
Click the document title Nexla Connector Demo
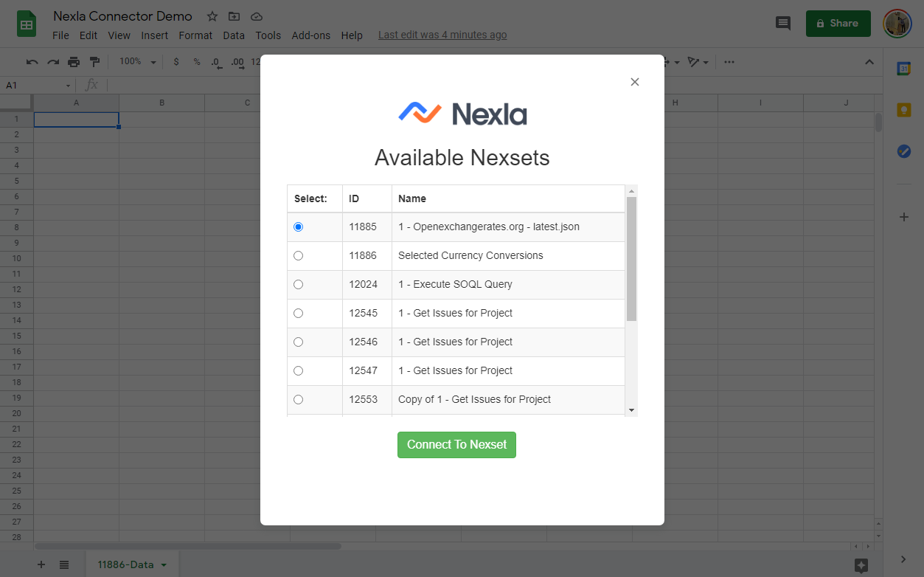tap(123, 16)
